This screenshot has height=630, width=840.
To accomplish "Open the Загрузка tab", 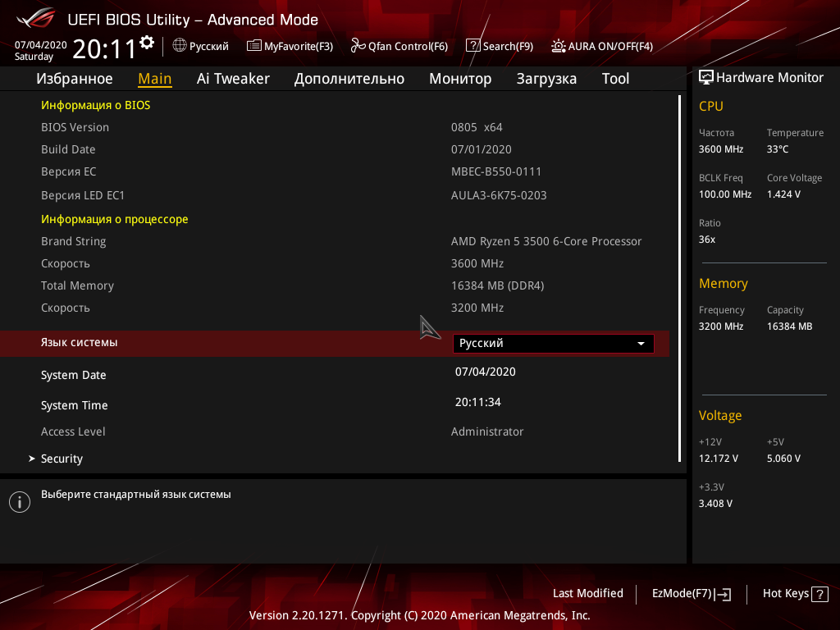I will (546, 79).
